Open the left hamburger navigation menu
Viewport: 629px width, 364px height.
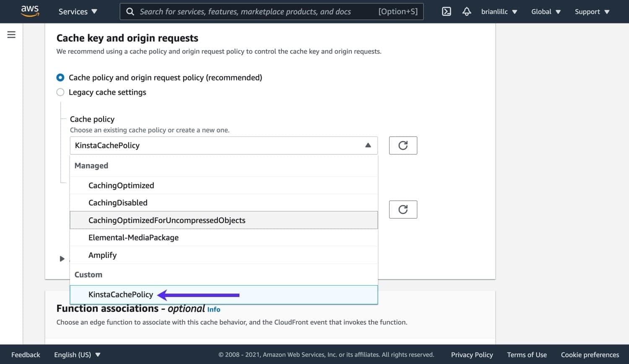point(11,35)
